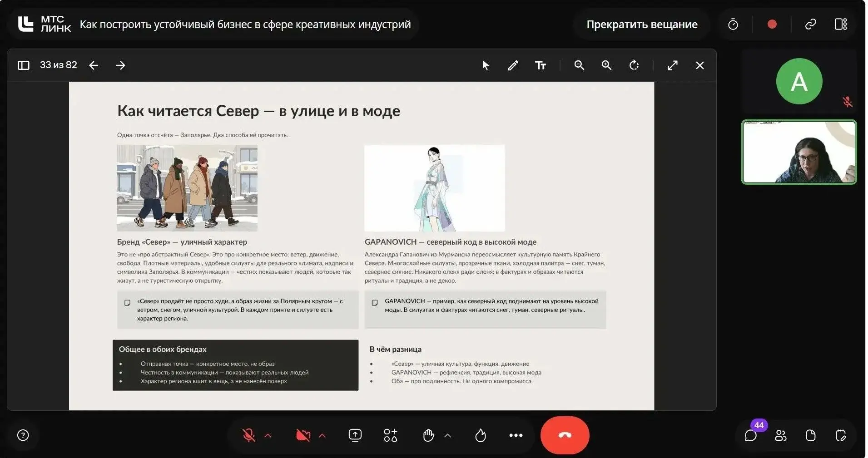The width and height of the screenshot is (868, 458).
Task: Click Бренд «Север» — уличный характер subtitle
Action: coord(182,242)
